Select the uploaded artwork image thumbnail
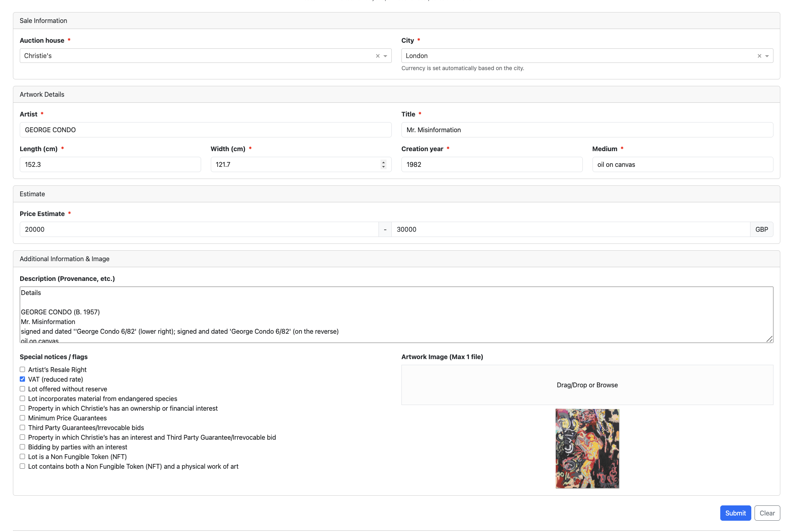790x532 pixels. tap(587, 448)
